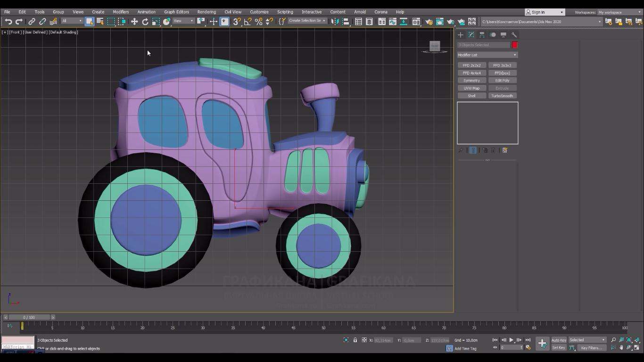Expand the Modifier List dropdown
Screen dimensions: 644x362
tap(487, 55)
